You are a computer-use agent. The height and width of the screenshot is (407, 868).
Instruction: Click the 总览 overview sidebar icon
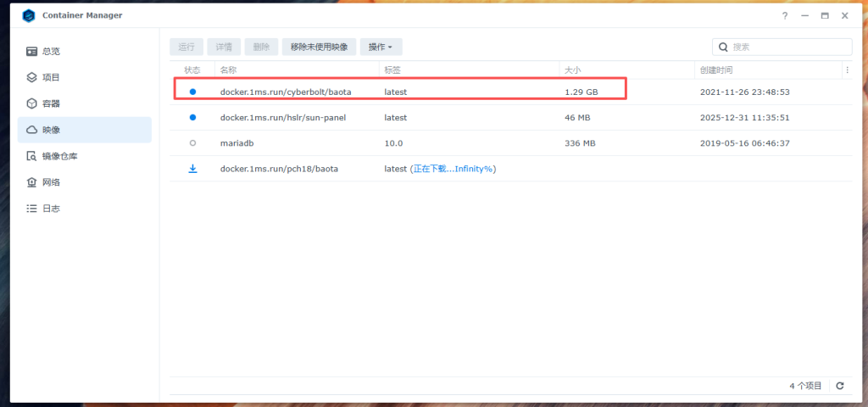click(x=31, y=52)
